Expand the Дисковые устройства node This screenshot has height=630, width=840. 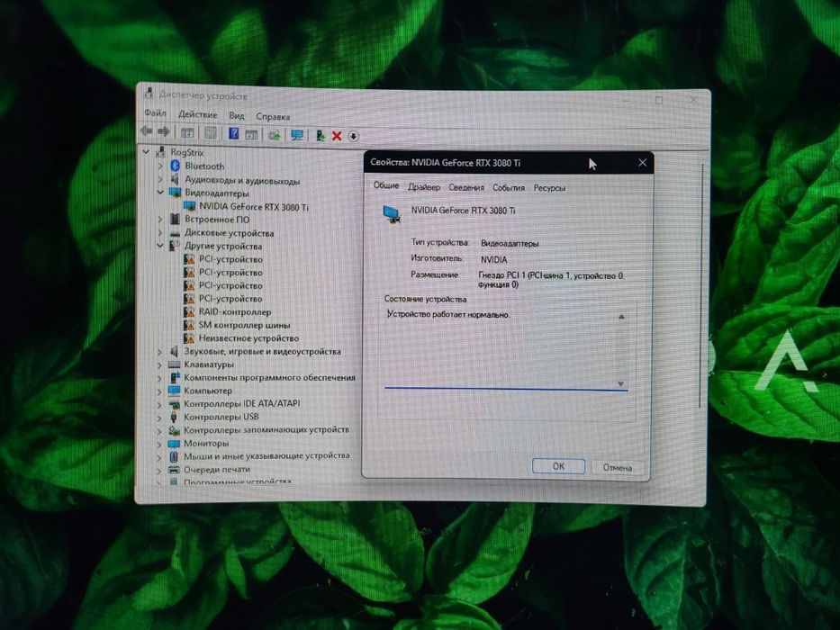coord(160,232)
